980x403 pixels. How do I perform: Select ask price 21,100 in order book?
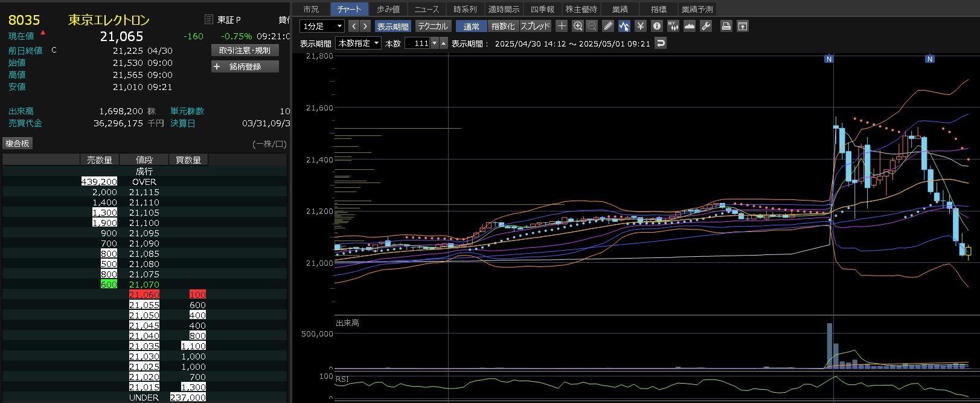(x=144, y=223)
